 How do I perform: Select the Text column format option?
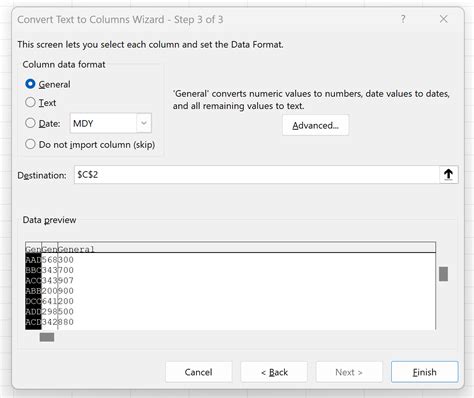tap(30, 102)
